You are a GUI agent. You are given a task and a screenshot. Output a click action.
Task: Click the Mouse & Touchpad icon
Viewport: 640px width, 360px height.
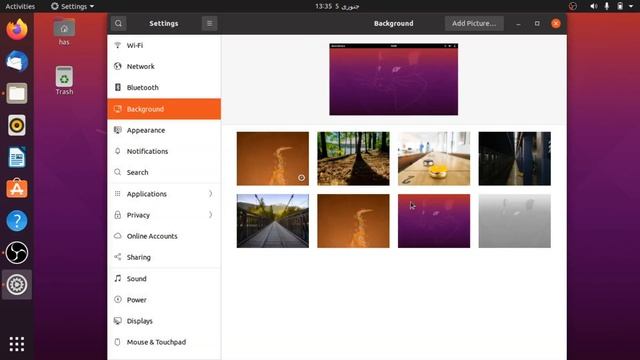click(118, 342)
